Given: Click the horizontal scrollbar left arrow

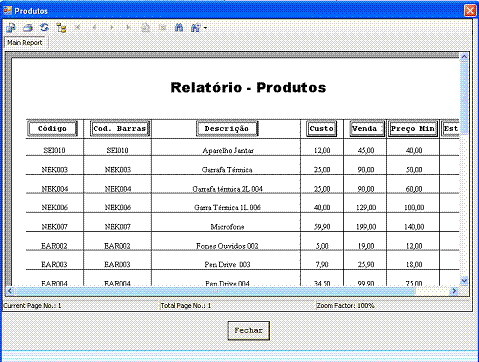Looking at the screenshot, I should [10, 291].
